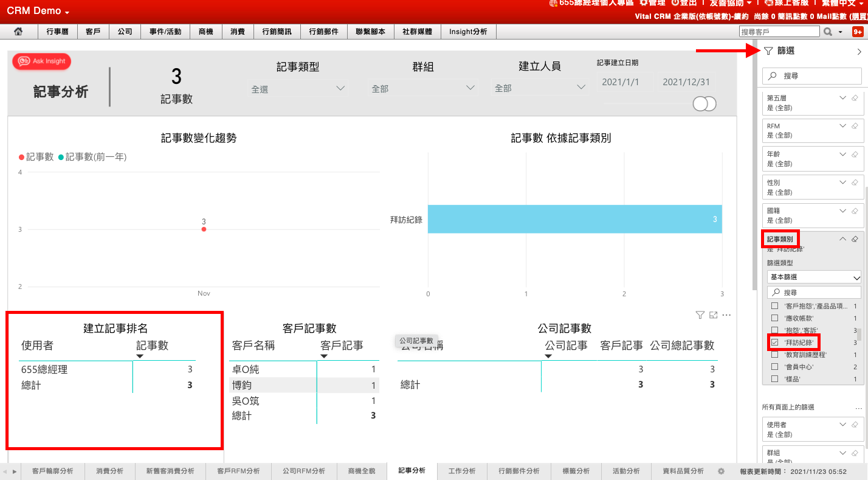Clear the 性別 filter with eraser icon

point(855,183)
